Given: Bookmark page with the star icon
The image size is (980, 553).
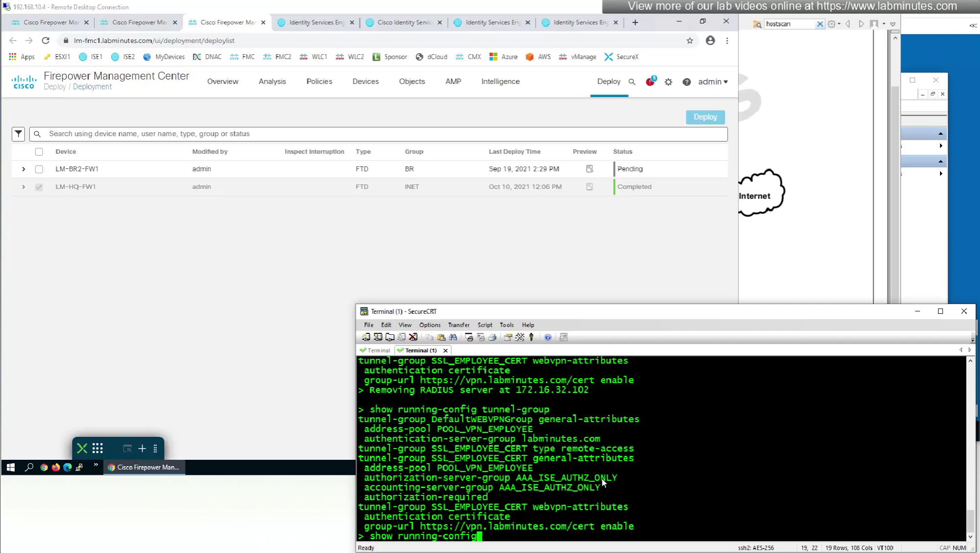Looking at the screenshot, I should [690, 41].
